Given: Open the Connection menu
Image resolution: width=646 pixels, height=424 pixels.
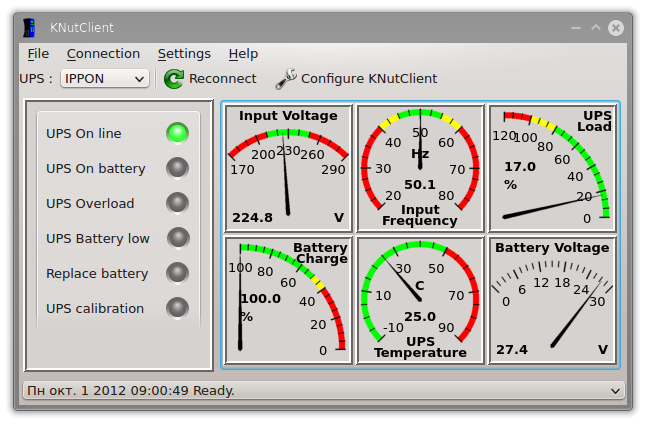Looking at the screenshot, I should tap(103, 54).
